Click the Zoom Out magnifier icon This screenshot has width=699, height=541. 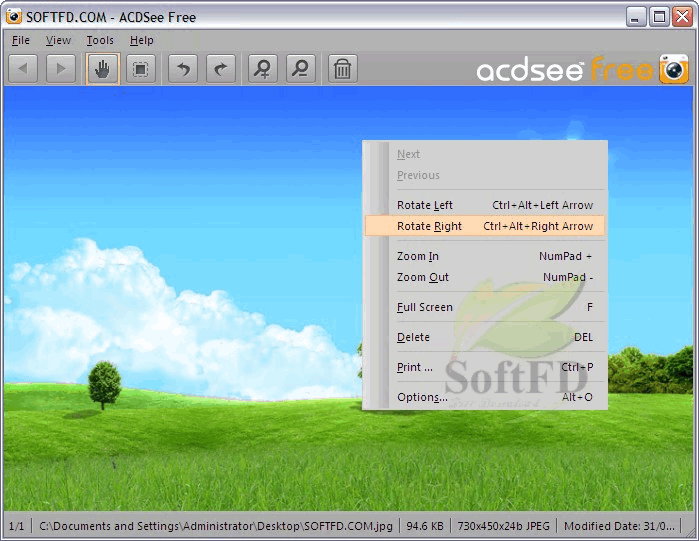click(301, 69)
